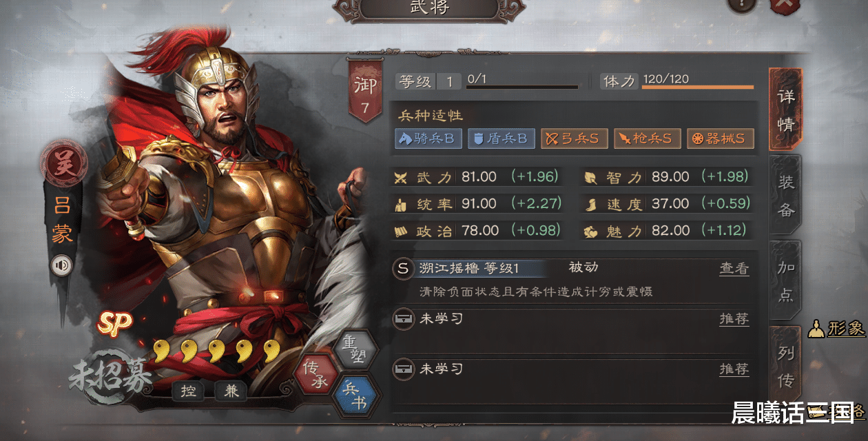
Task: Play Lü Meng's voice with the speaker icon
Action: (x=61, y=265)
